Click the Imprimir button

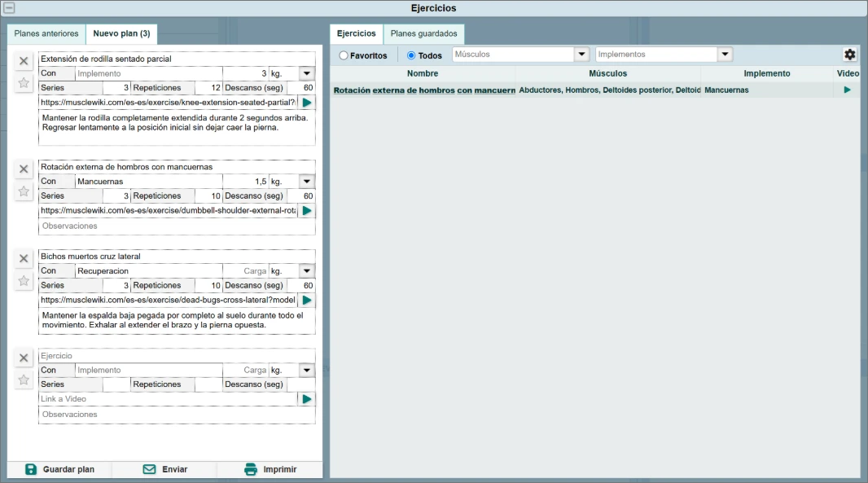click(x=270, y=469)
